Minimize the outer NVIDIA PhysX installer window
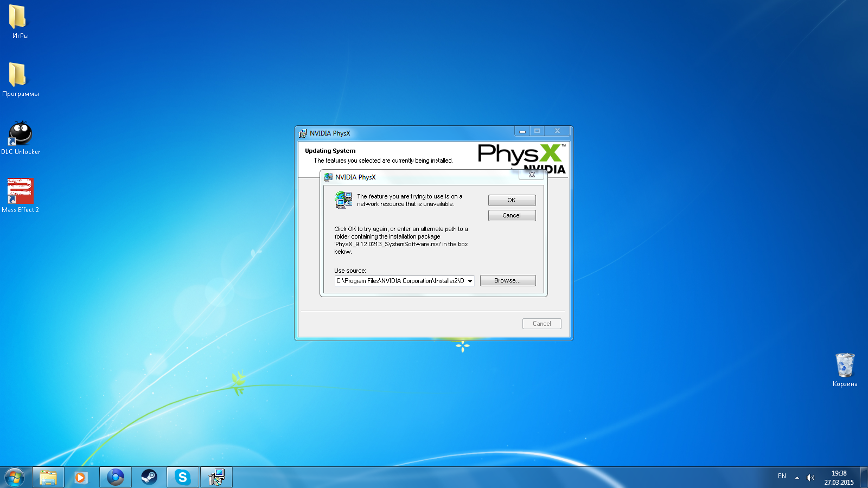The width and height of the screenshot is (868, 488). 522,131
